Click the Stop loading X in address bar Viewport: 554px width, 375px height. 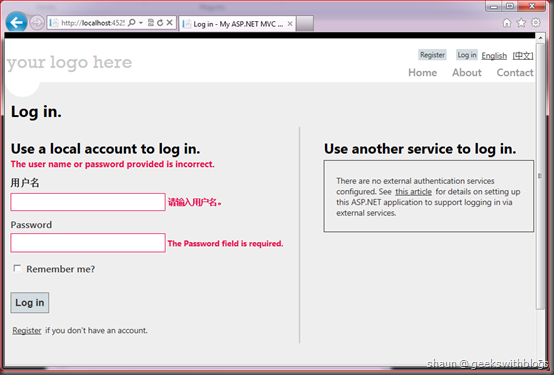170,23
